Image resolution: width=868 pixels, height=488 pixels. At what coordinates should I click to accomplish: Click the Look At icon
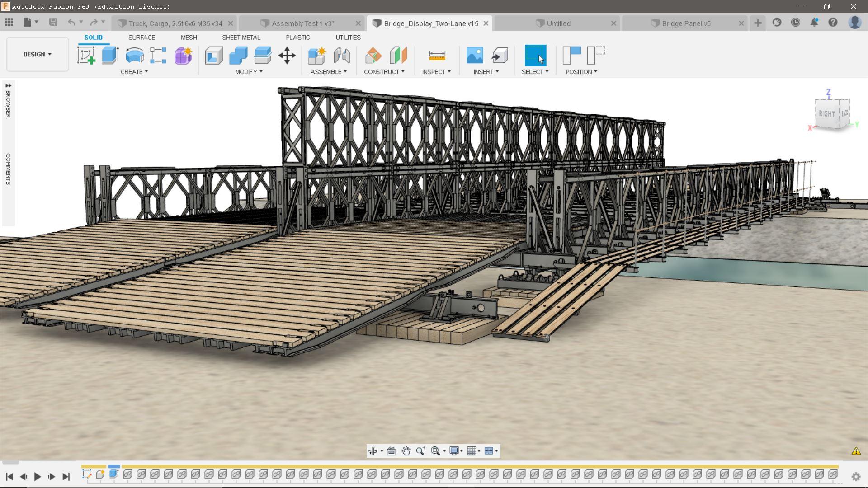392,451
